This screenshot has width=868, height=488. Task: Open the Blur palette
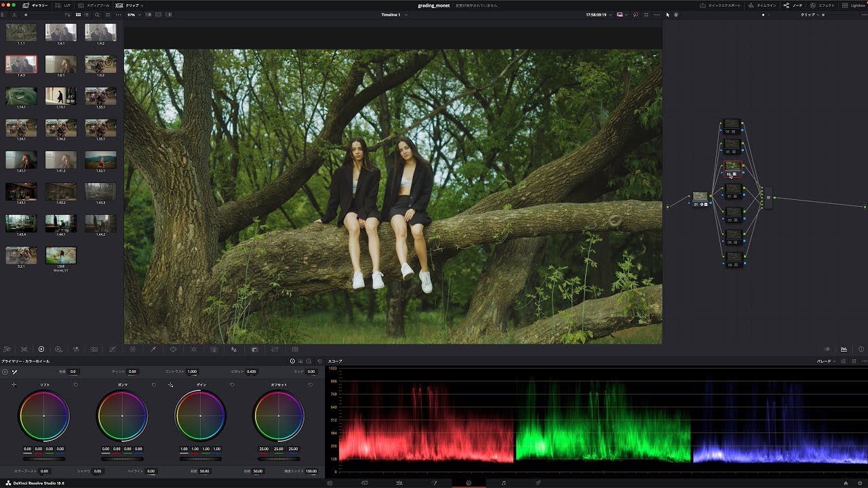[x=234, y=349]
